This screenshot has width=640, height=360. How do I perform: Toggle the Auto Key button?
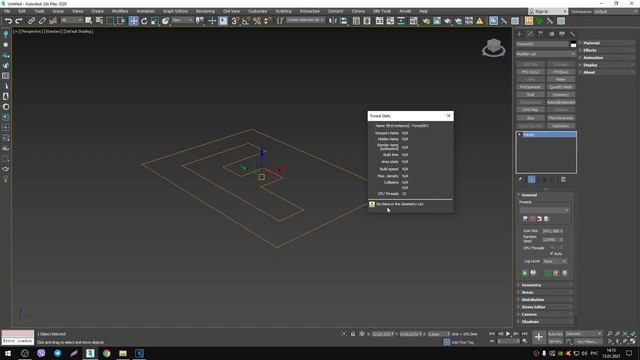click(555, 334)
